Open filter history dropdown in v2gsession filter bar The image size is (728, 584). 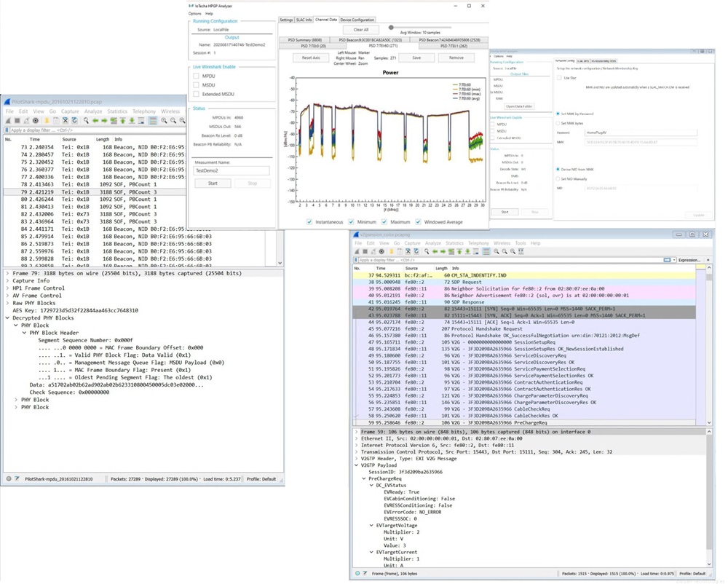tap(674, 260)
